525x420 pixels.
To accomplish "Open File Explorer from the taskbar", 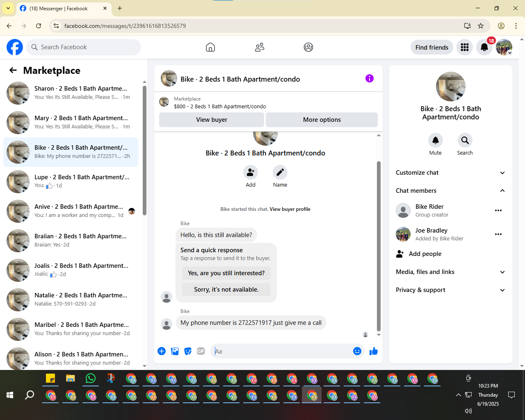I will pyautogui.click(x=71, y=379).
